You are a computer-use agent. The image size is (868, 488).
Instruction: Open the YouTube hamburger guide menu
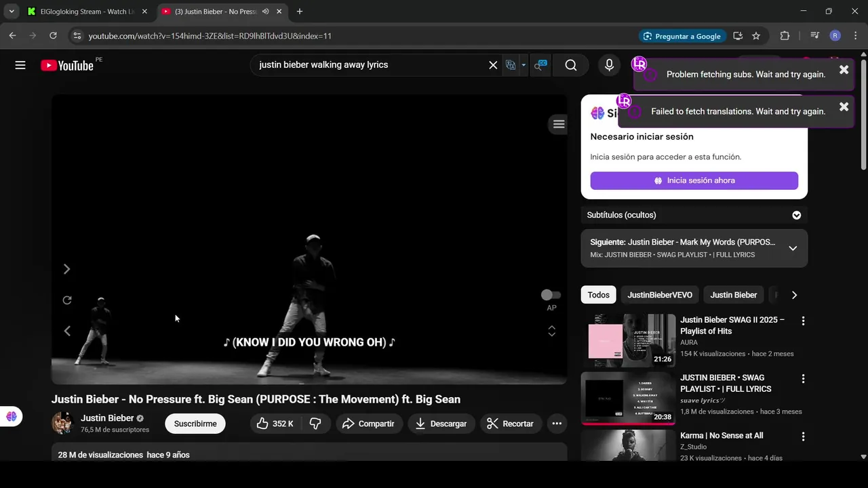coord(20,65)
